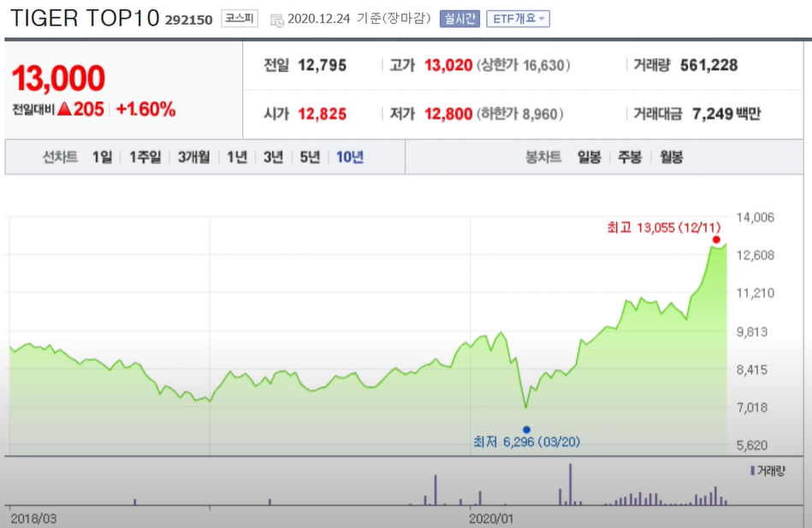Select the 5년 line chart period
The image size is (812, 528).
[310, 157]
